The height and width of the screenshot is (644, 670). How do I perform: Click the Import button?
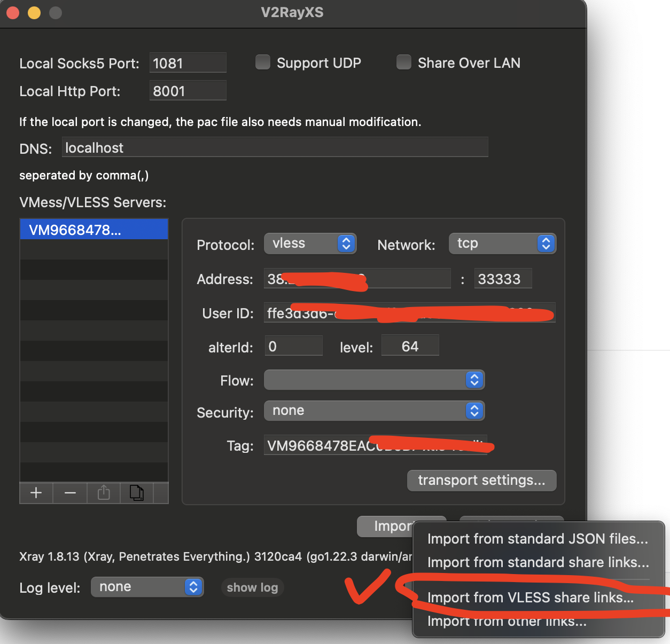coord(401,526)
